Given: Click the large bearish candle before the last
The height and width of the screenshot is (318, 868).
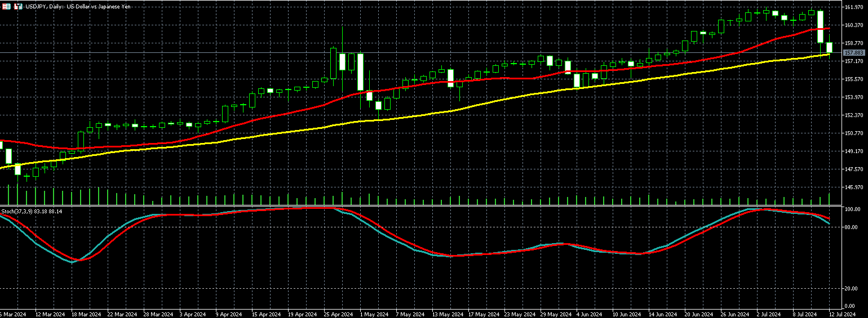Looking at the screenshot, I should coord(821,26).
